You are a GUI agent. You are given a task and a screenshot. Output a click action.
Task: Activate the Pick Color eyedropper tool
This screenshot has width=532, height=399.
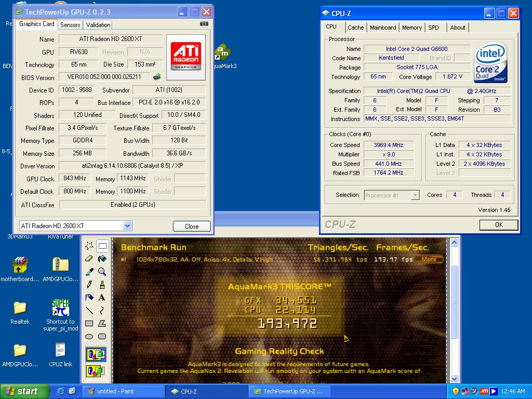coord(89,271)
